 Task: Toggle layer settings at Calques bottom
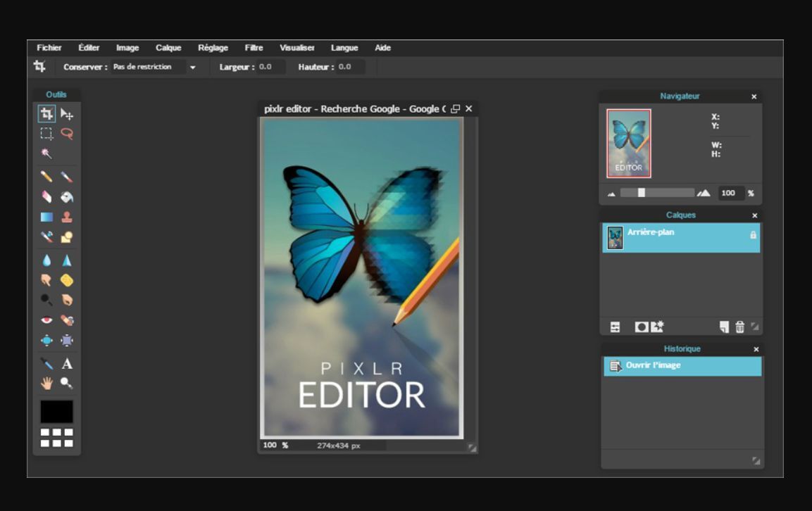[615, 327]
